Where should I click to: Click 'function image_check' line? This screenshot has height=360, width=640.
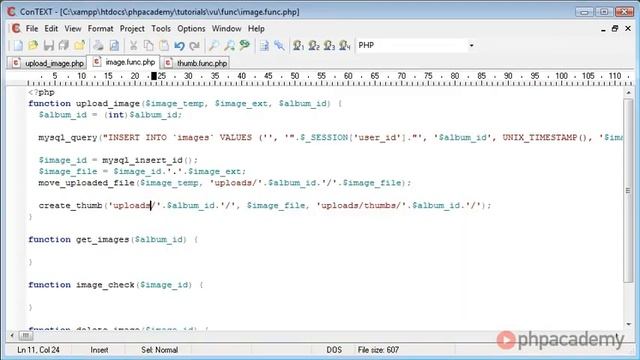coord(116,285)
